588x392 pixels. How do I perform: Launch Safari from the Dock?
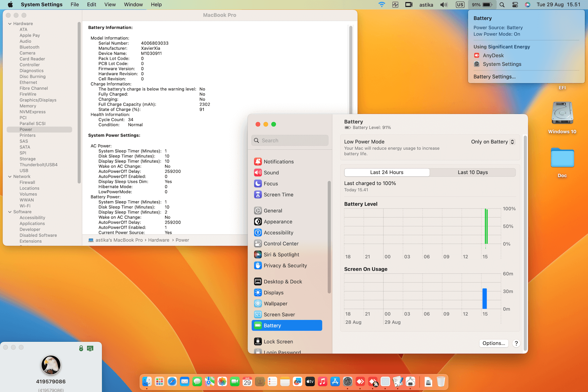pos(172,382)
